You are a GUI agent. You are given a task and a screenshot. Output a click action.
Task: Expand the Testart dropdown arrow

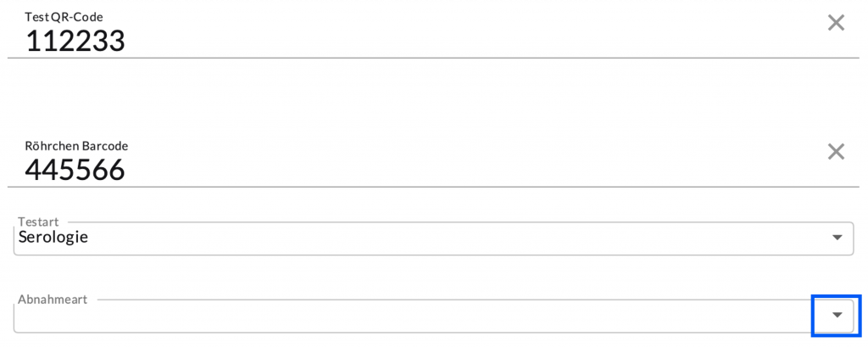point(837,238)
